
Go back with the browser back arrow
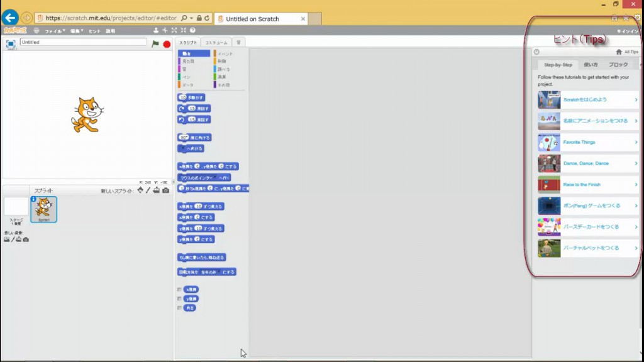click(10, 18)
